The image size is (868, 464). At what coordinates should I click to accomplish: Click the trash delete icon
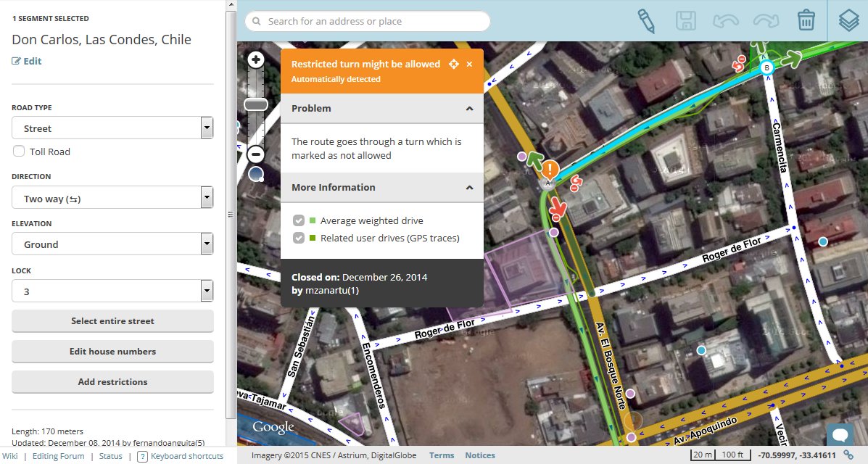tap(806, 20)
